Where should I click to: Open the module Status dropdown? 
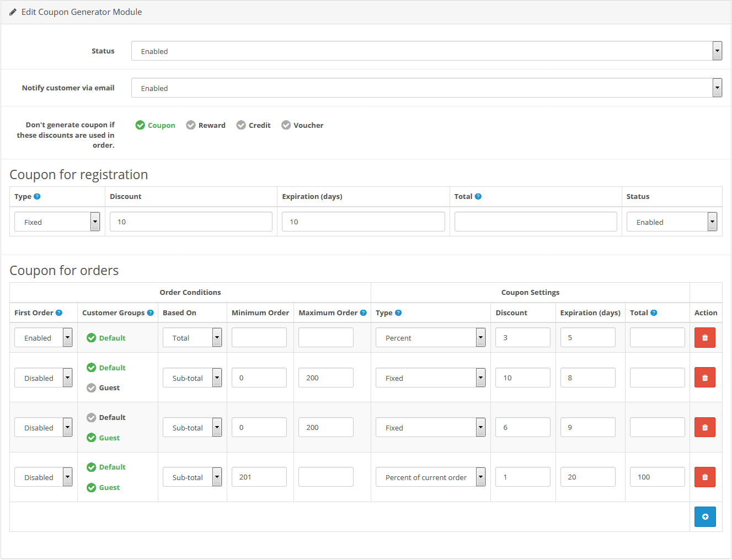click(x=426, y=51)
